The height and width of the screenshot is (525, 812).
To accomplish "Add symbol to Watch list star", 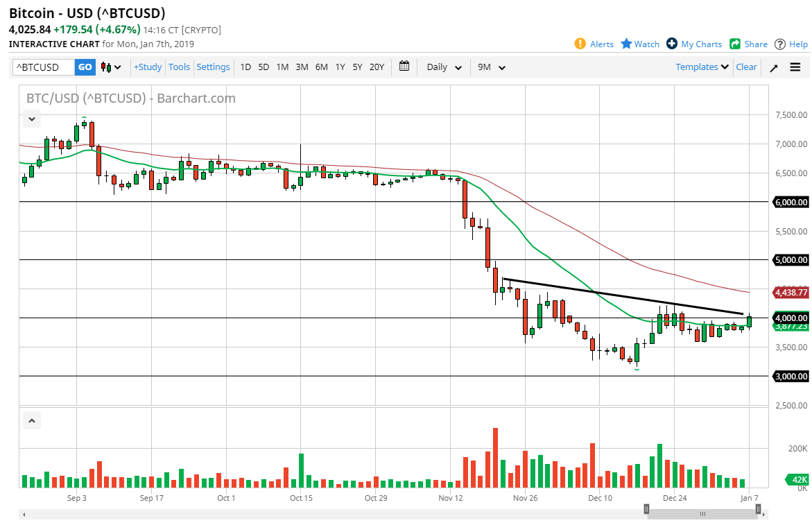I will tap(626, 44).
